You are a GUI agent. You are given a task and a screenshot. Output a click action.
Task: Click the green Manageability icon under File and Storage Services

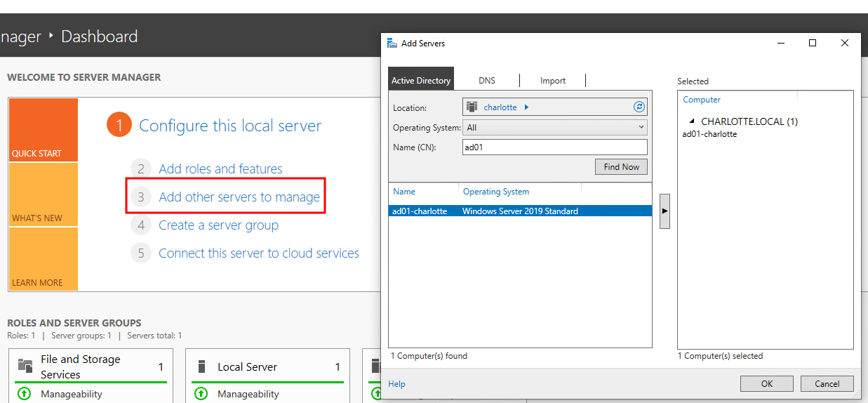[x=24, y=394]
